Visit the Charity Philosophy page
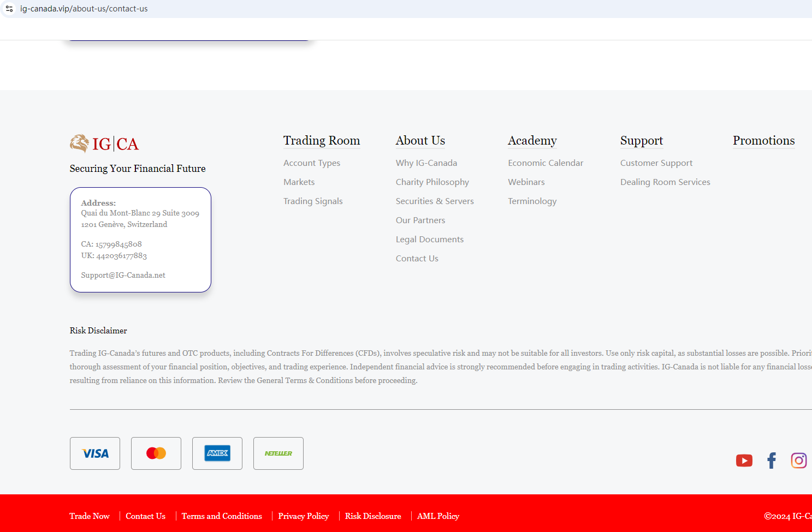 [432, 182]
